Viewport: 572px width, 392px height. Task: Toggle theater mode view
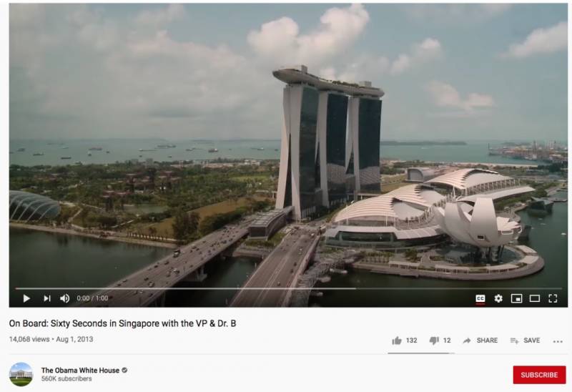(x=534, y=298)
